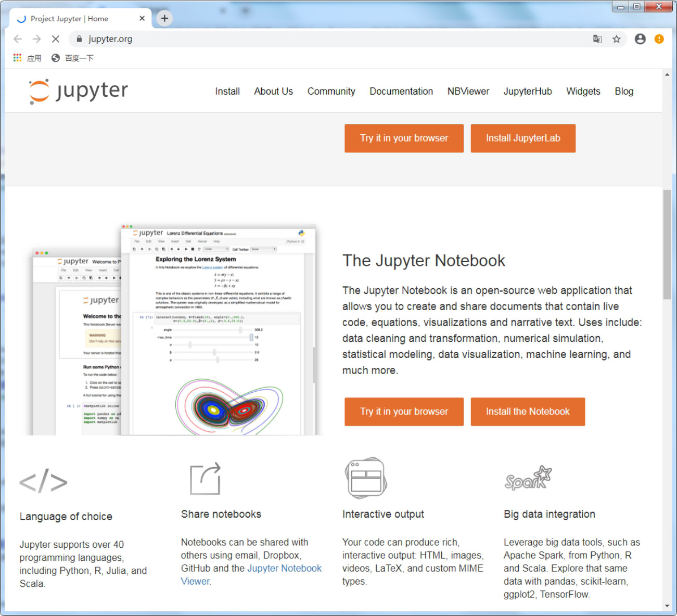Image resolution: width=677 pixels, height=616 pixels.
Task: Click the Welcome notebook screenshot behind the Lorenz one
Action: 76,342
